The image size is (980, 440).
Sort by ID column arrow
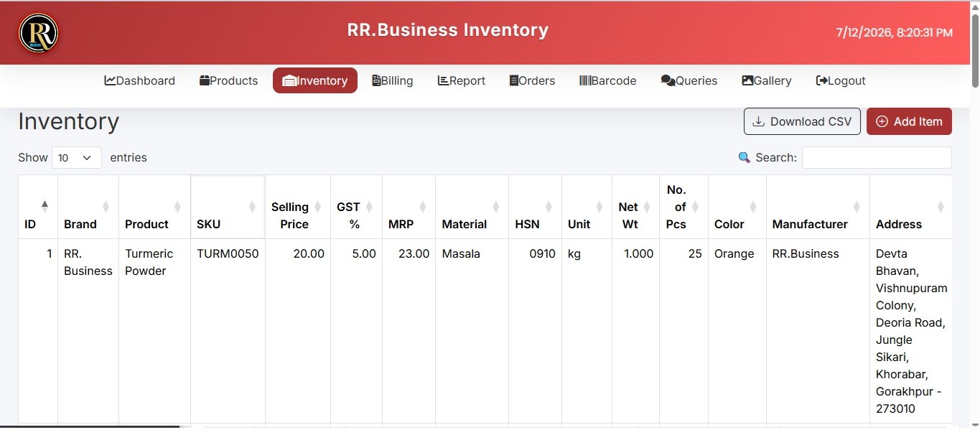[x=45, y=207]
